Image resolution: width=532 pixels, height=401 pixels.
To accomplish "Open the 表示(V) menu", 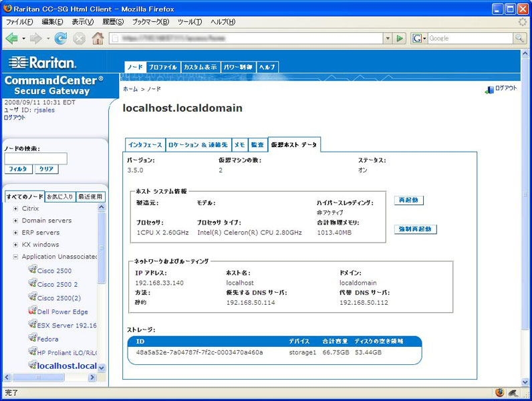I will tap(82, 22).
